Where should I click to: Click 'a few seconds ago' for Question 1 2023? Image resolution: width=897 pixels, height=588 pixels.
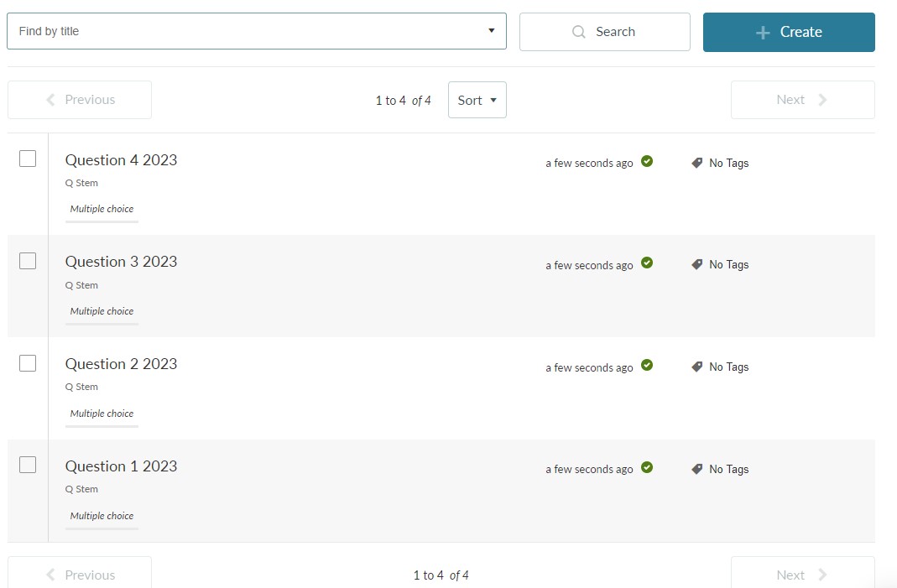click(589, 469)
